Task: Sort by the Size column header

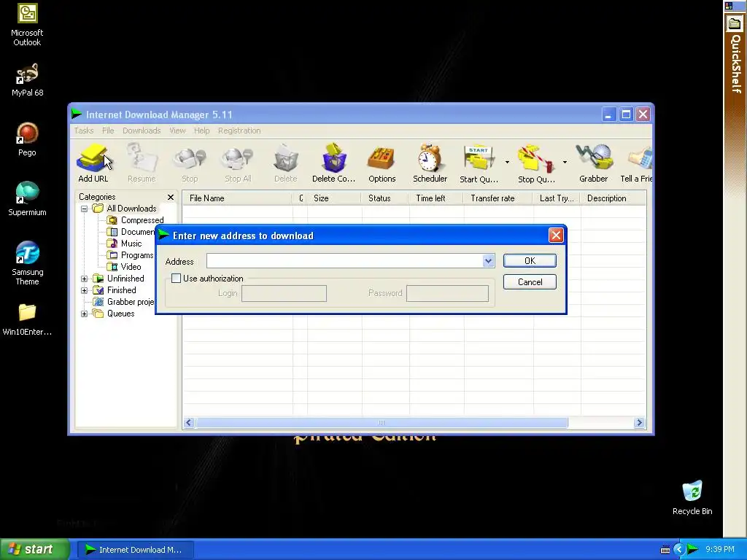Action: coord(333,198)
